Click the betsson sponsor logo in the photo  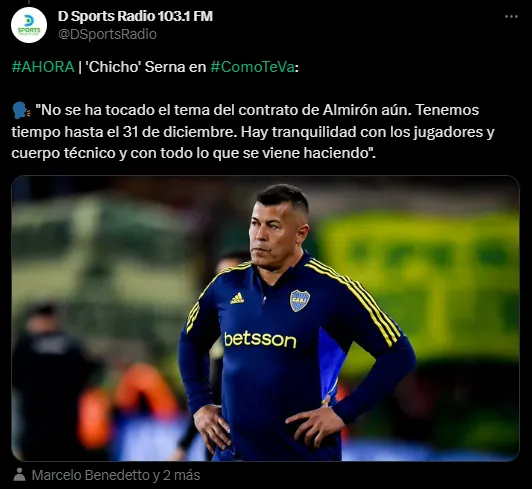[x=260, y=339]
